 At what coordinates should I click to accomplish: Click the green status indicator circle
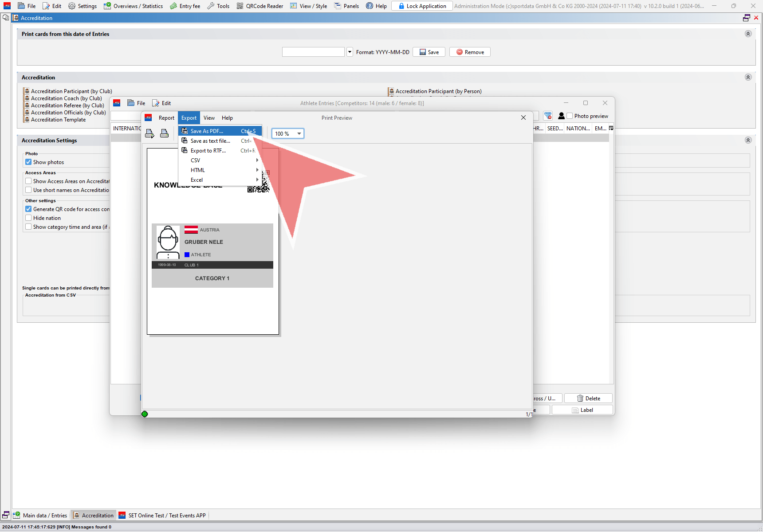tap(145, 414)
